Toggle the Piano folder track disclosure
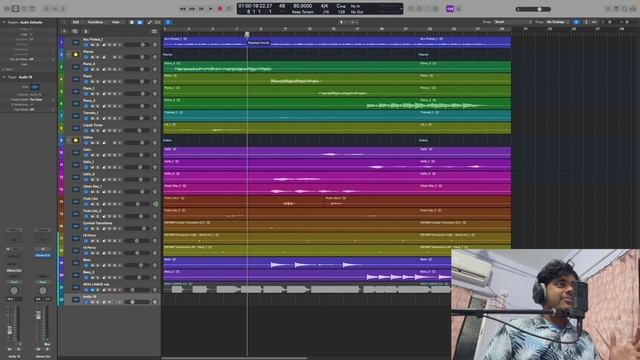640x360 pixels. click(68, 54)
